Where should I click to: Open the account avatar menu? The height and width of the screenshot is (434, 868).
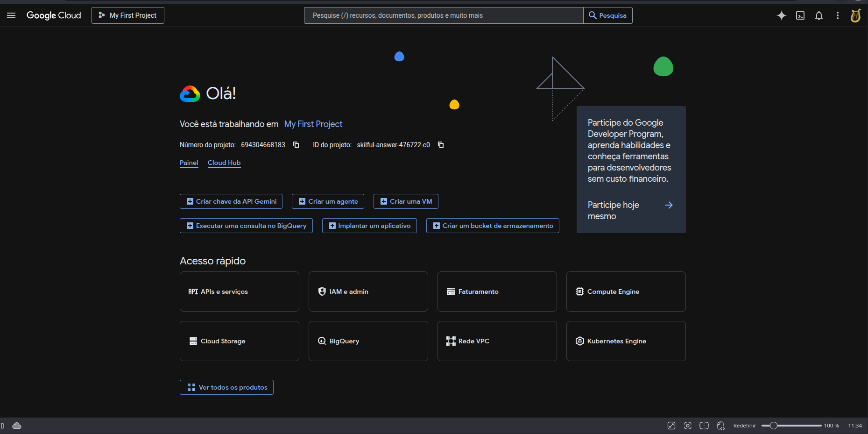click(855, 15)
